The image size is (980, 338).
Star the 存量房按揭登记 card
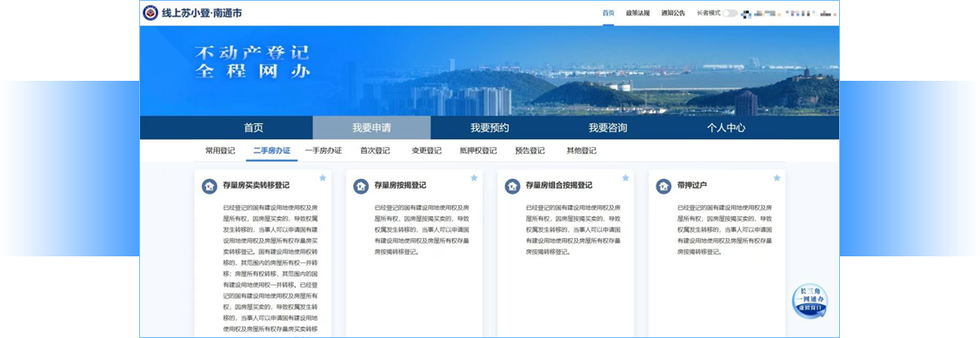click(474, 178)
